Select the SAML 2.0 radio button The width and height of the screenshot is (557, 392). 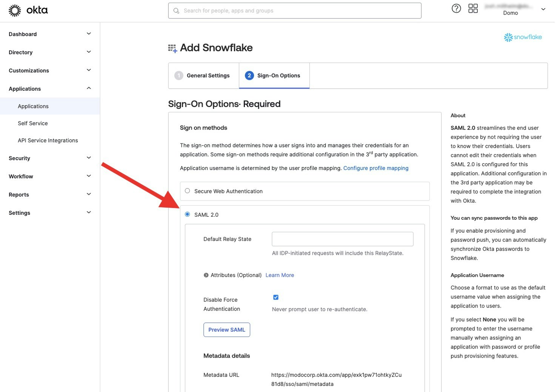point(187,214)
